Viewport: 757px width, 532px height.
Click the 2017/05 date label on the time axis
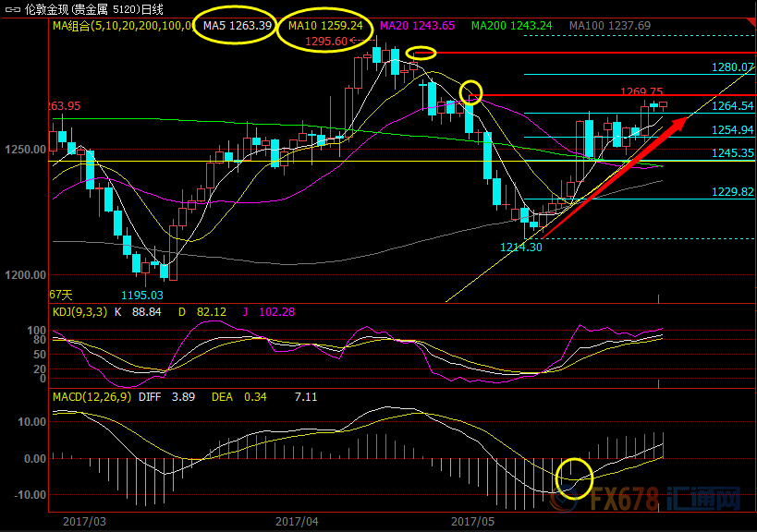(x=473, y=521)
